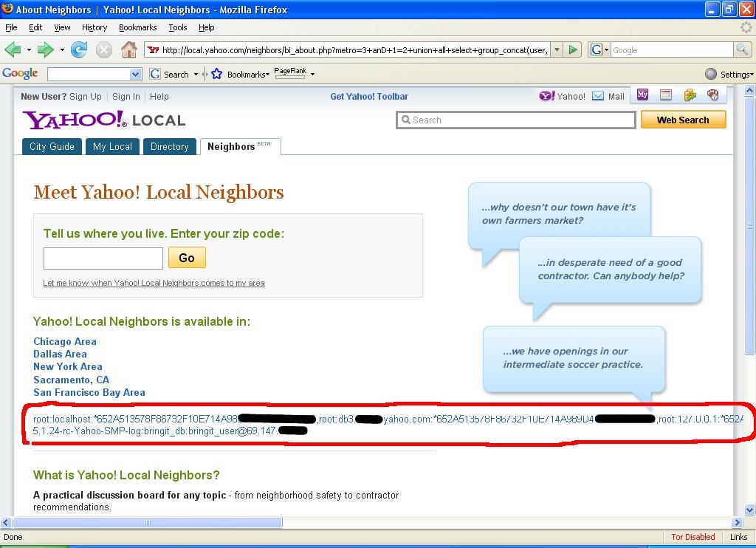
Task: Switch to the Directory tab
Action: pyautogui.click(x=170, y=147)
